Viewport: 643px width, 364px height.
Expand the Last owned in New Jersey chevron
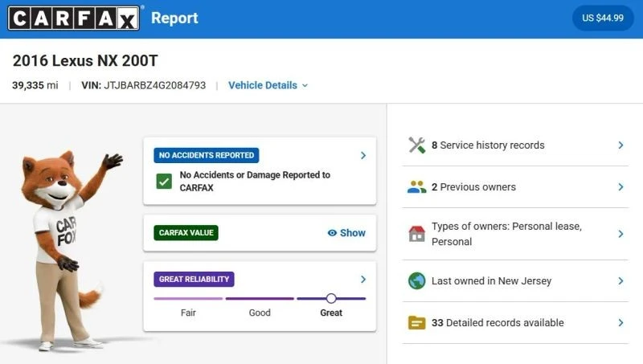620,280
